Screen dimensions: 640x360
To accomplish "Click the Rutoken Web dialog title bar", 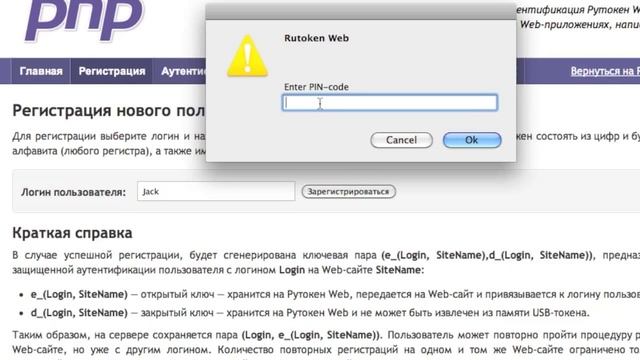I will point(361,12).
